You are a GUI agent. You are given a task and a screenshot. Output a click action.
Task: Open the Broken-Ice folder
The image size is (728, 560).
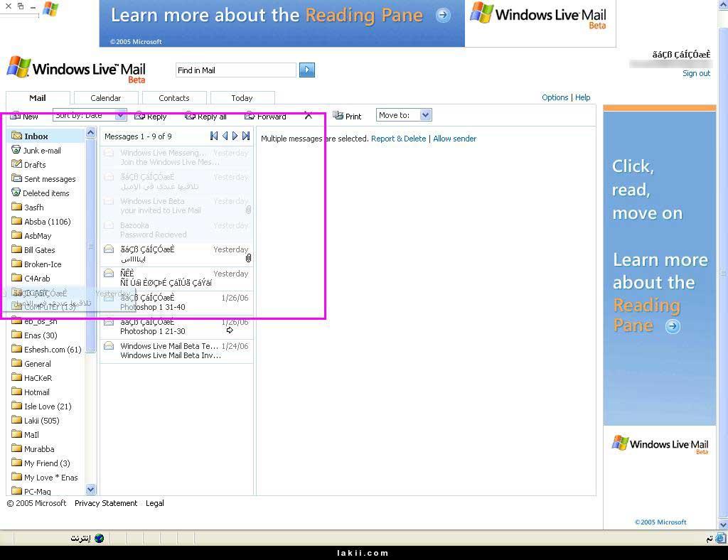click(37, 264)
